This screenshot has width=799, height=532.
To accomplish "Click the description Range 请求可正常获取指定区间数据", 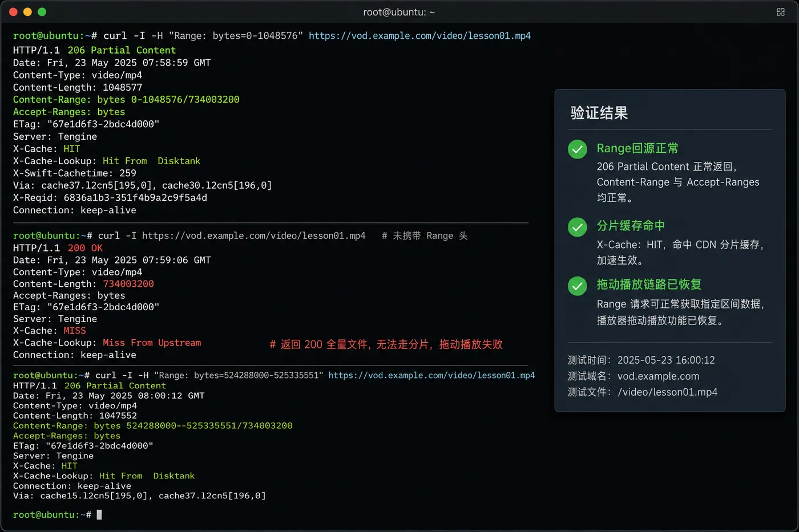I will [x=680, y=304].
